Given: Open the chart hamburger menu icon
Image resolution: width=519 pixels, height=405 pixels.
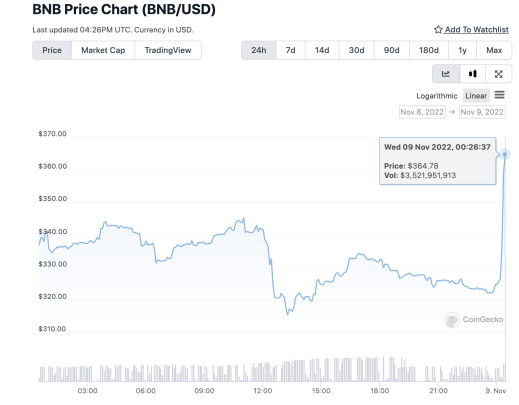Looking at the screenshot, I should pos(499,95).
